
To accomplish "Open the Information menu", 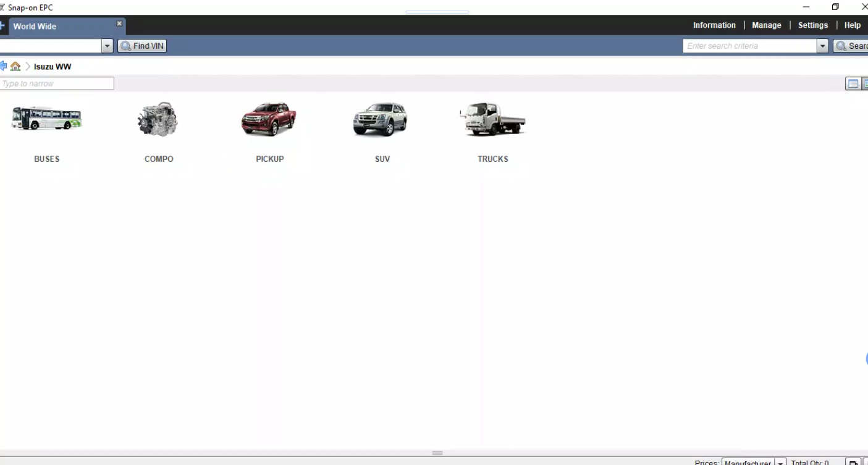I will pos(714,25).
